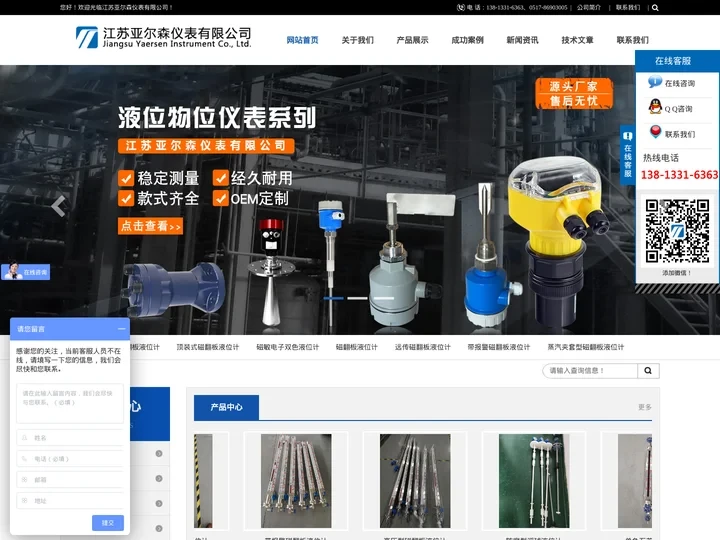
Task: Open 关于我们 menu item
Action: pos(357,40)
